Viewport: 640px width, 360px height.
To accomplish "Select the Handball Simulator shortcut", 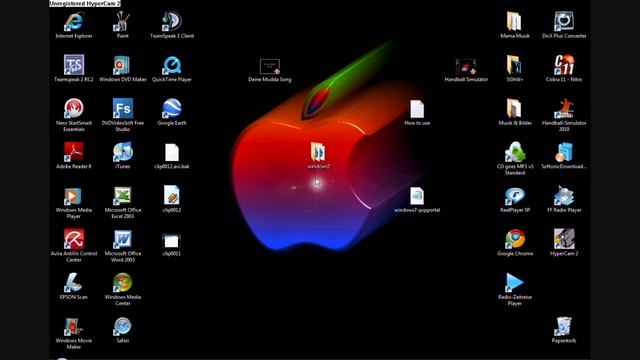I will (466, 67).
